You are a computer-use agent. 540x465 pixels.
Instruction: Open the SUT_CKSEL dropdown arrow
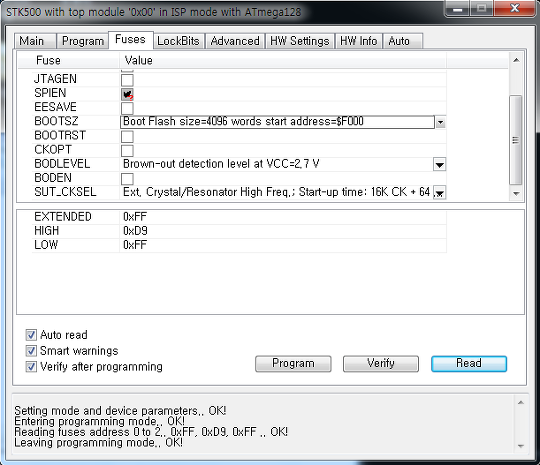tap(439, 193)
